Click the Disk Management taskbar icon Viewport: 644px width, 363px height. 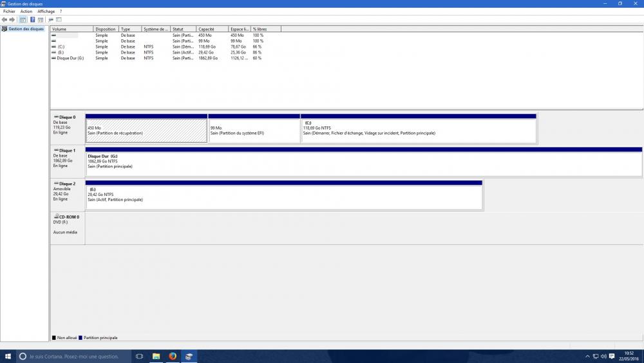click(x=189, y=357)
